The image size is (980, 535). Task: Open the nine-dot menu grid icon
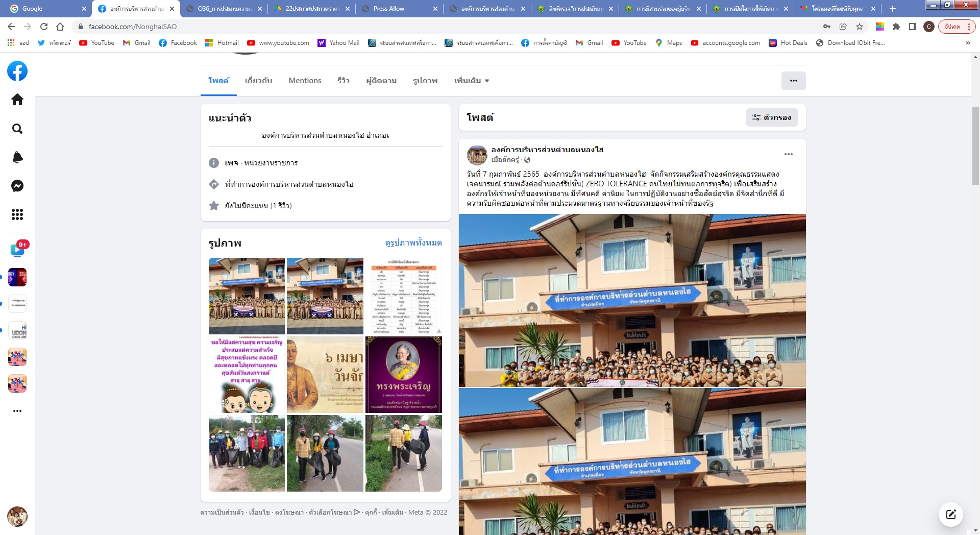point(17,214)
